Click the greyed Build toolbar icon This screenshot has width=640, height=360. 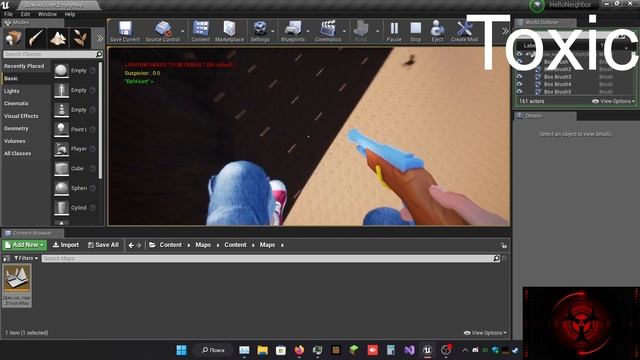(361, 31)
